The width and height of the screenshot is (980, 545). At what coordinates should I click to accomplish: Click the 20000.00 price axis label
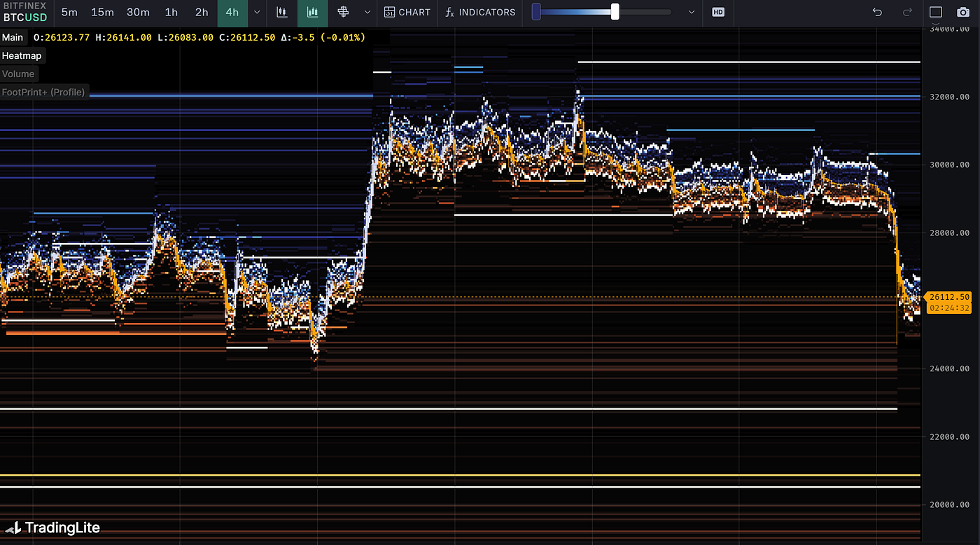point(949,504)
